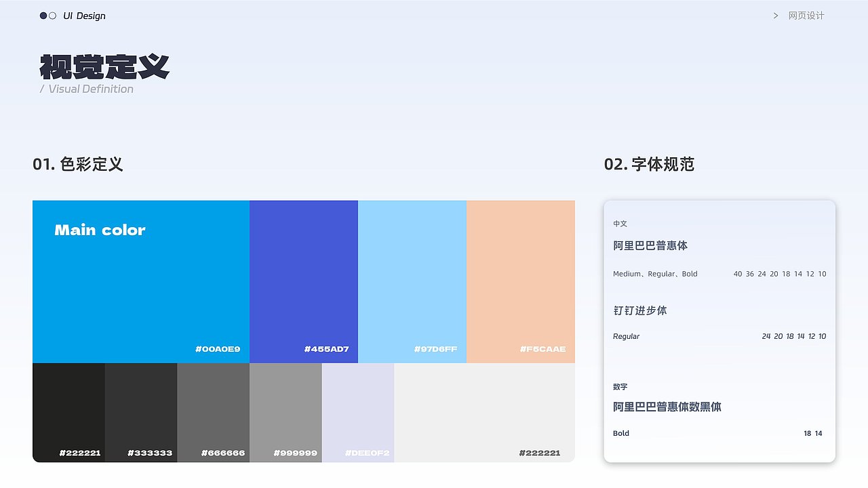The height and width of the screenshot is (488, 868).
Task: Click the filled circle icon top left
Action: click(x=42, y=15)
